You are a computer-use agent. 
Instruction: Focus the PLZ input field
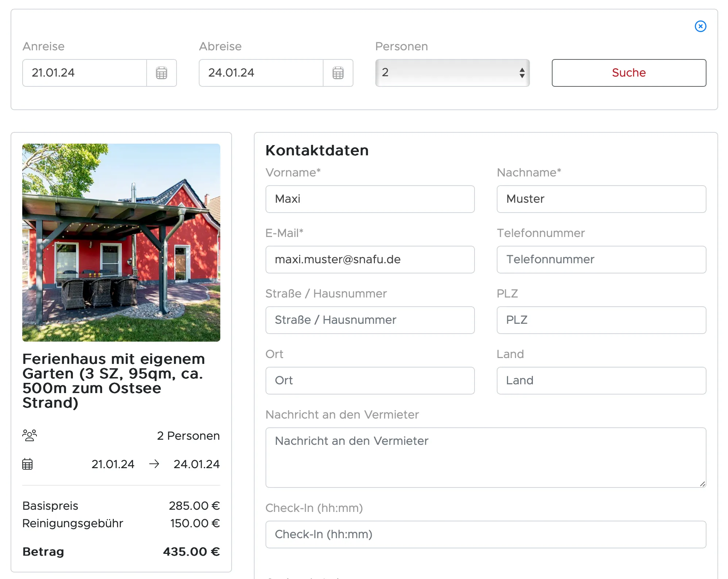601,320
